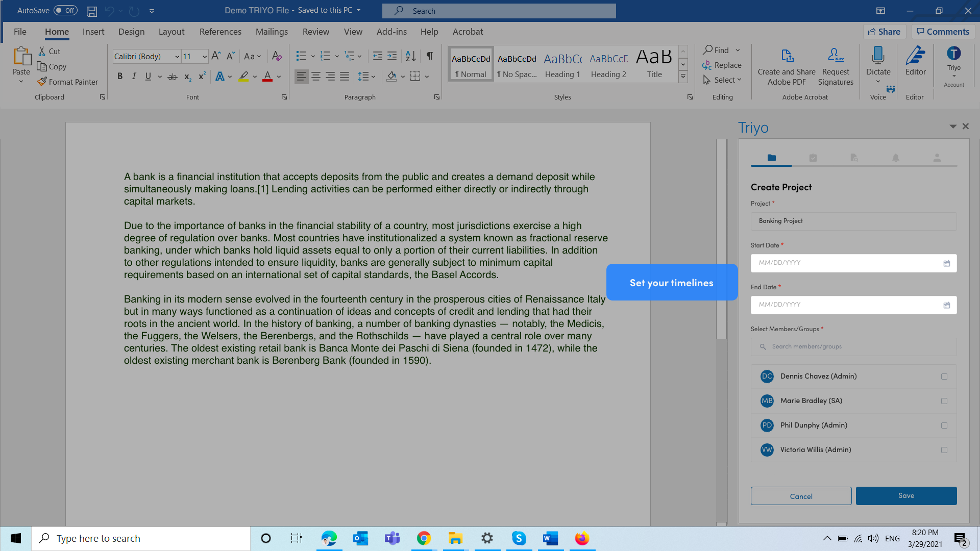
Task: Toggle AutoSave switch
Action: coord(65,10)
